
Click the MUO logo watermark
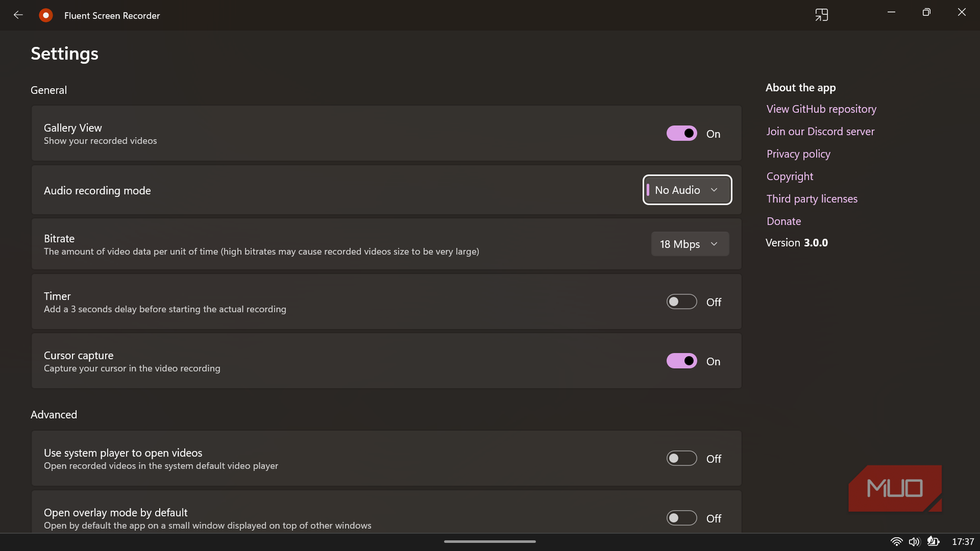point(894,488)
